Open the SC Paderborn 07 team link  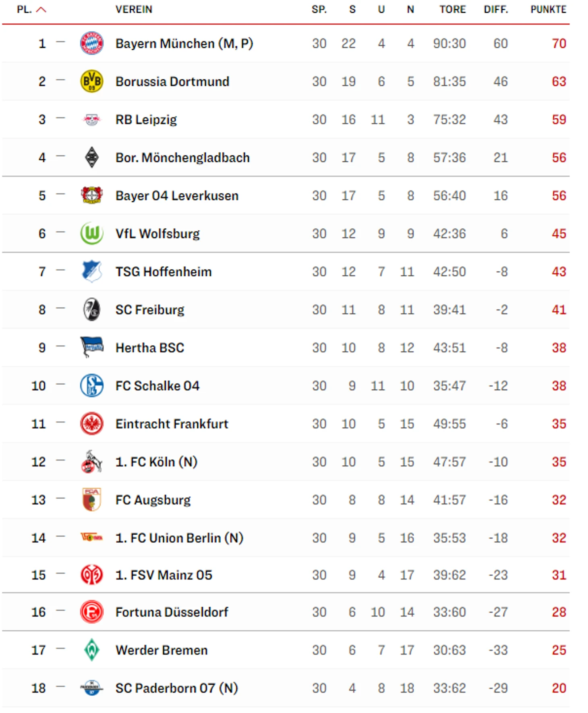tap(176, 688)
